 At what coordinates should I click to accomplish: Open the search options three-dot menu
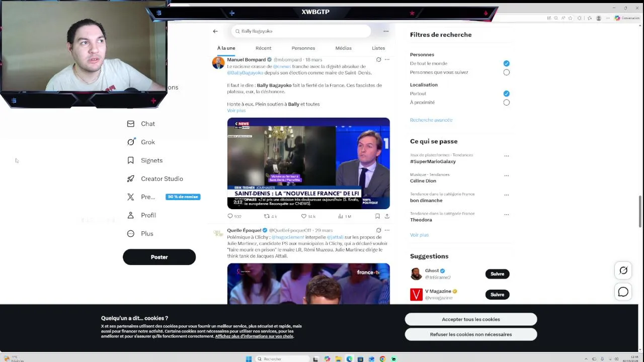(386, 31)
